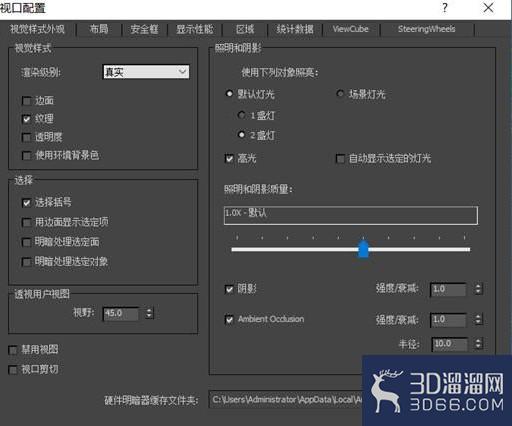
Task: Click the 视野 spinner arrows
Action: (149, 313)
